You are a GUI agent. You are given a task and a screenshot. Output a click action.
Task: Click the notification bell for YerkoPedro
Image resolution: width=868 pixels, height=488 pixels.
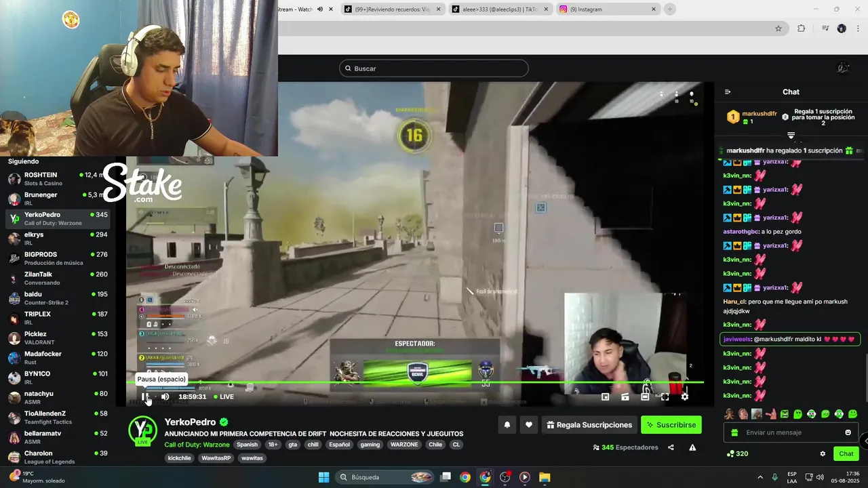click(507, 425)
